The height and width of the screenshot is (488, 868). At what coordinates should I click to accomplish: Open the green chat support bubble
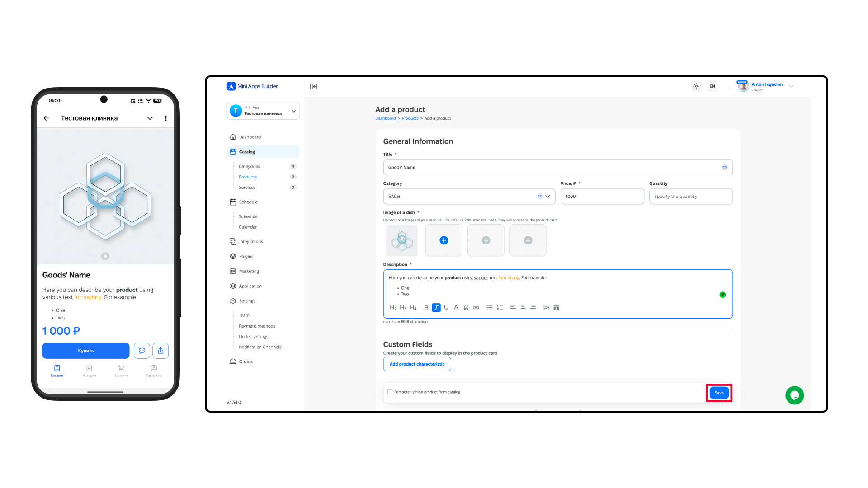click(794, 395)
